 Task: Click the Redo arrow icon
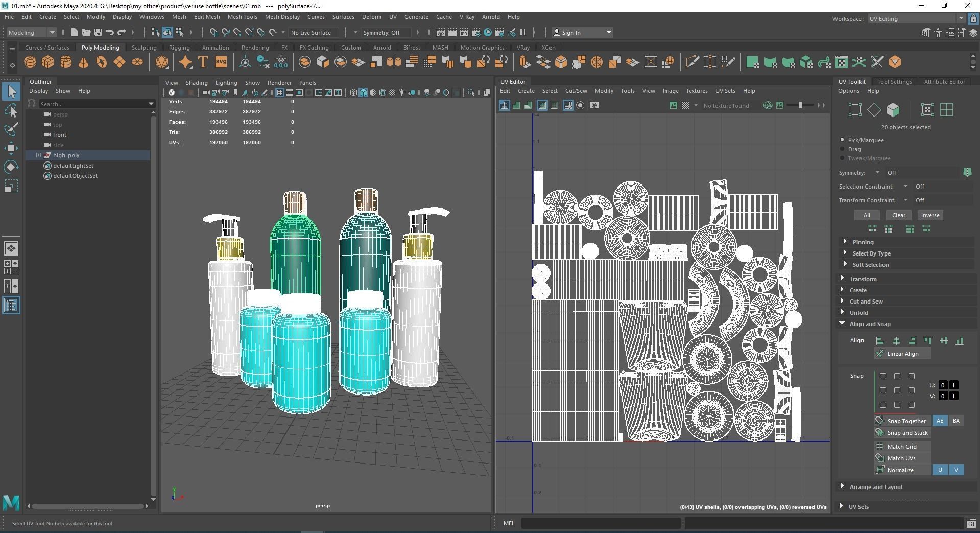(x=122, y=32)
